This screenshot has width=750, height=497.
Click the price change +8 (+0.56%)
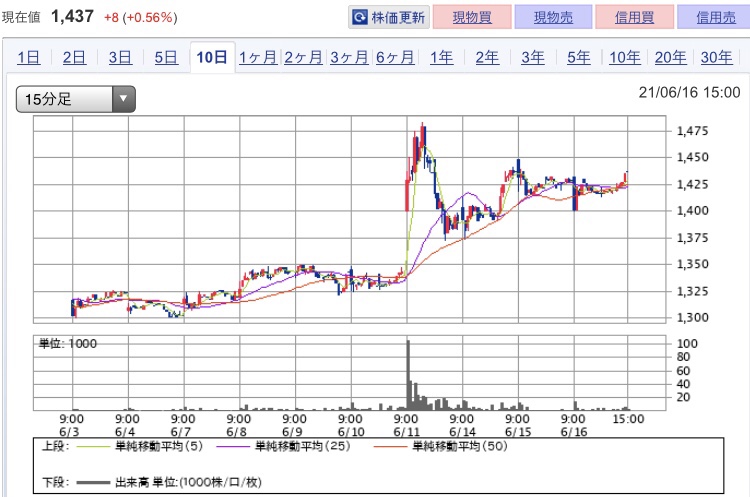click(x=141, y=18)
